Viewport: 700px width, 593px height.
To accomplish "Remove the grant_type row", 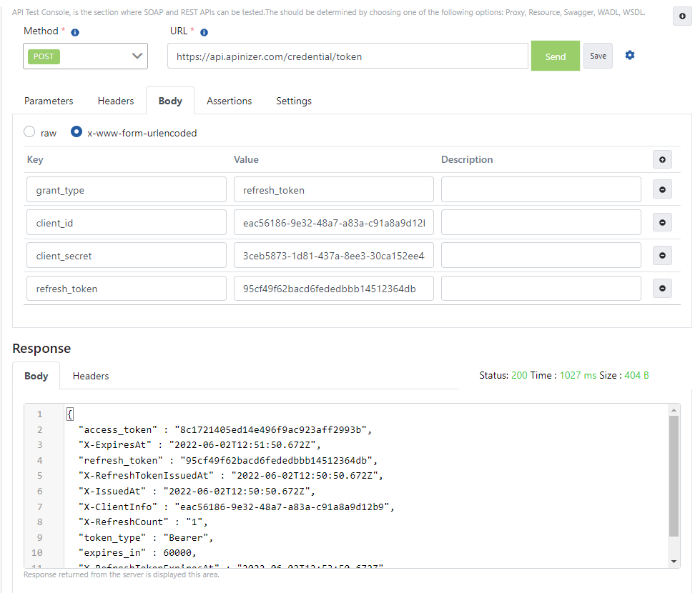I will click(662, 190).
